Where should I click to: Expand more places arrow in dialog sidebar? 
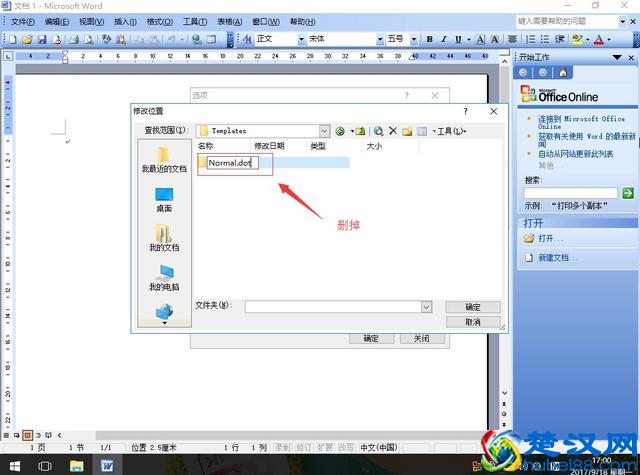pos(164,323)
